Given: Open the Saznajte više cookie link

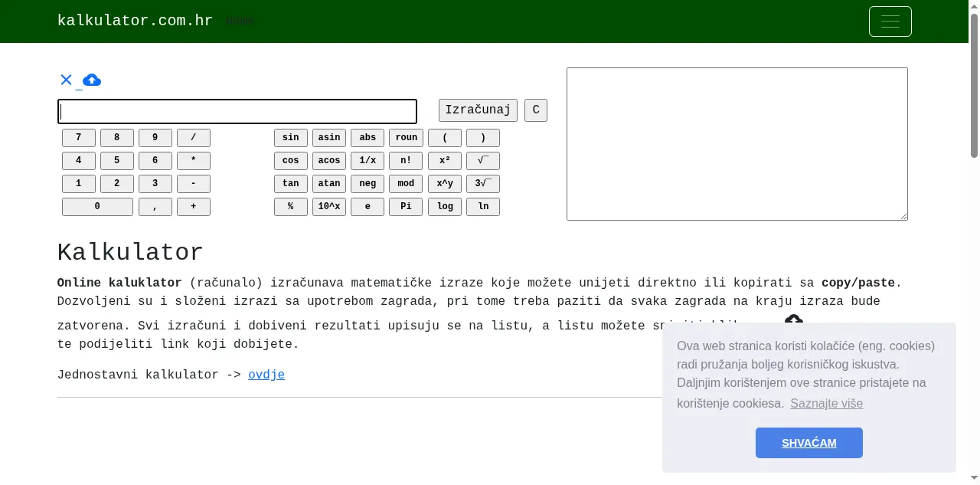Looking at the screenshot, I should point(826,403).
